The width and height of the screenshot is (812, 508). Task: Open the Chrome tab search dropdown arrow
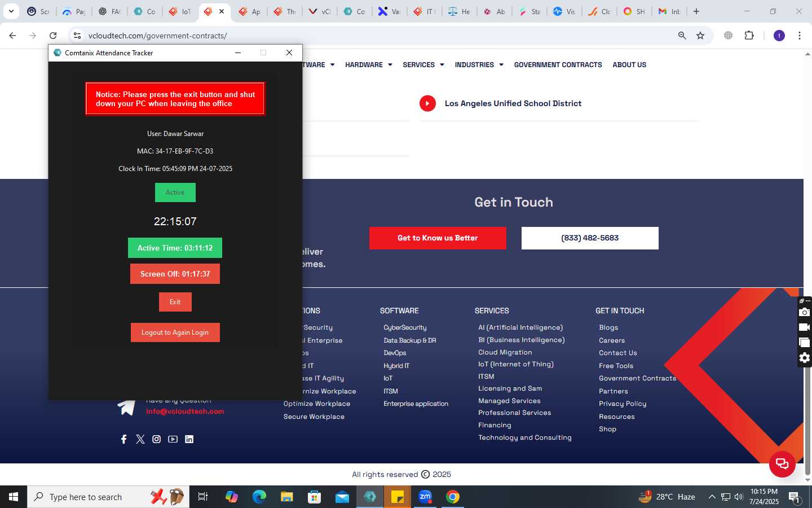(x=11, y=11)
